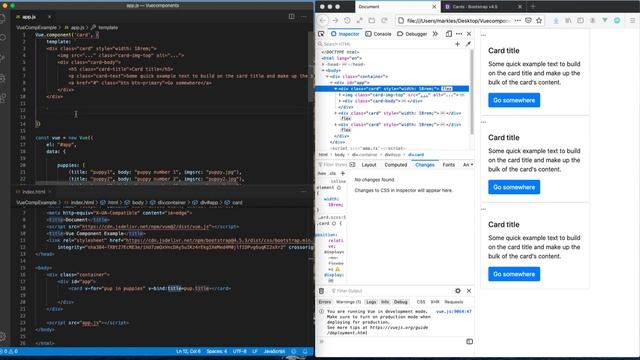Viewport: 640px width, 360px height.
Task: Open the Changes sidebar tab
Action: click(425, 164)
